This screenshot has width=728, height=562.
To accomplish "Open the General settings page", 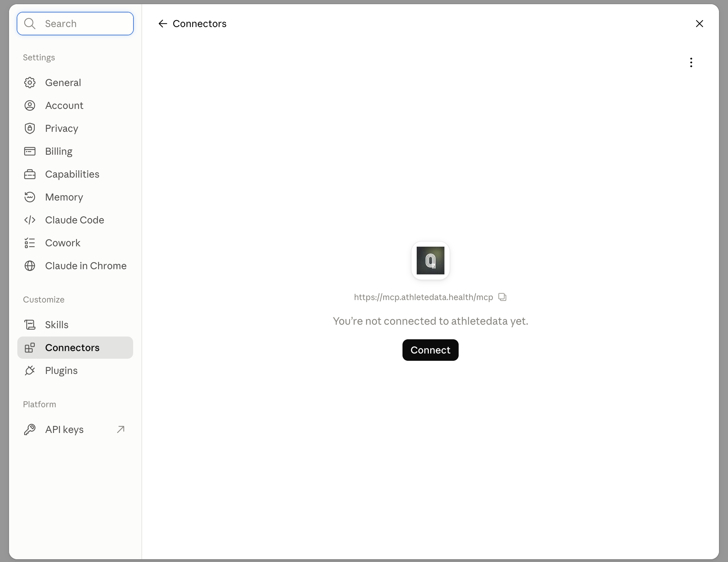I will point(75,83).
